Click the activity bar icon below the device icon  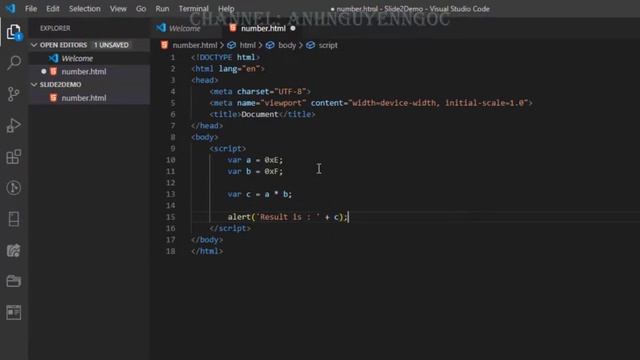(x=13, y=250)
